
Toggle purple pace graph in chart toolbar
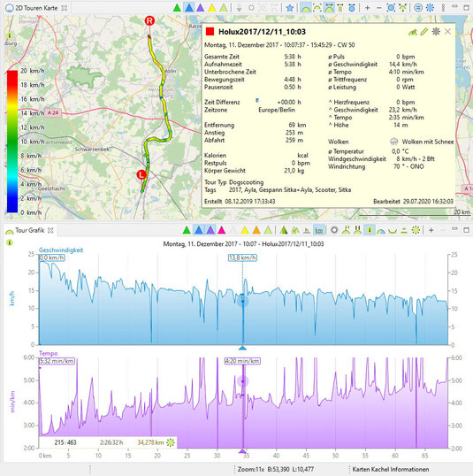click(210, 230)
